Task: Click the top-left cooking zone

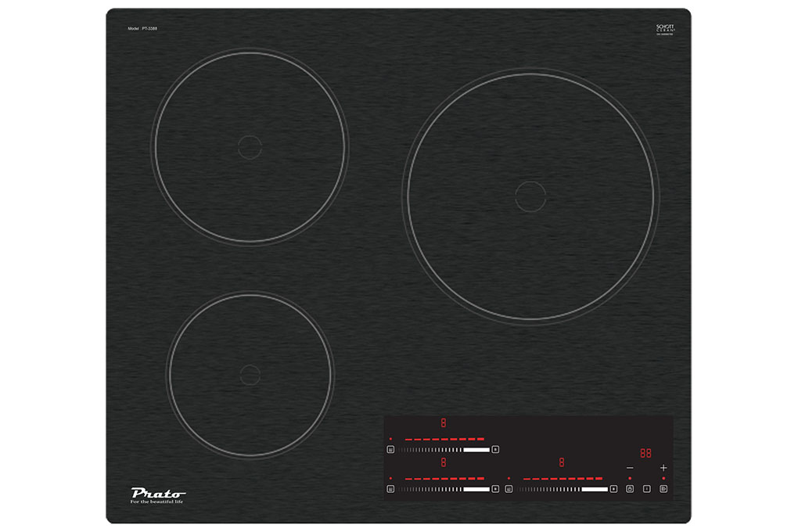Action: click(x=250, y=146)
